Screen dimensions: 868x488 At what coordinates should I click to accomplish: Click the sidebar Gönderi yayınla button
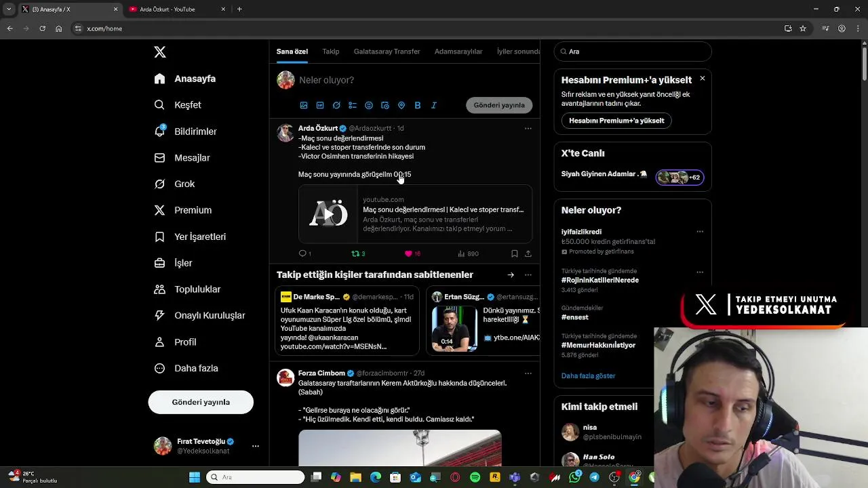tap(201, 402)
